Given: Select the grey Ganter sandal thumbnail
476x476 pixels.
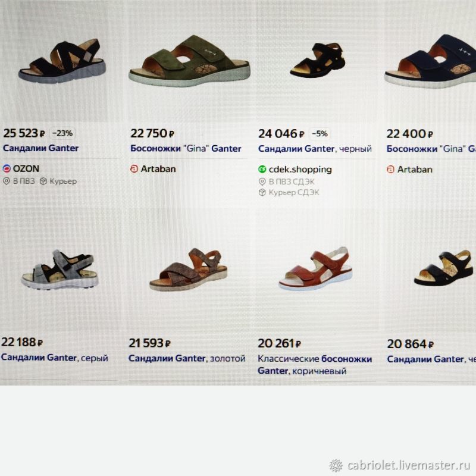Looking at the screenshot, I should 60,270.
